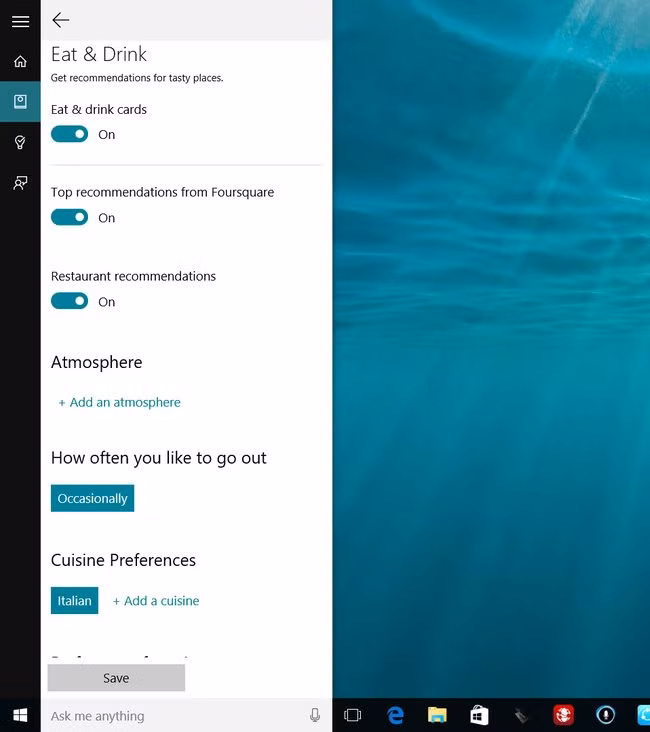Go to Cortana Home in sidebar
The image size is (650, 732).
(20, 62)
